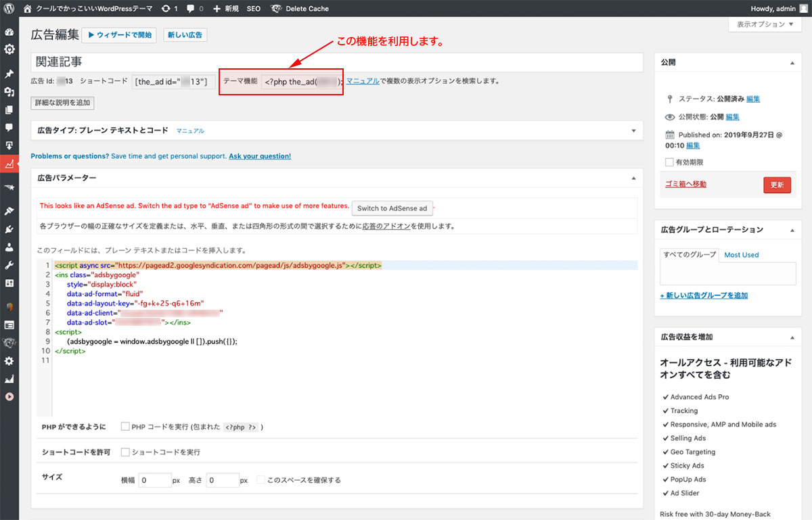Click the colored shield sidebar icon

pyautogui.click(x=9, y=306)
